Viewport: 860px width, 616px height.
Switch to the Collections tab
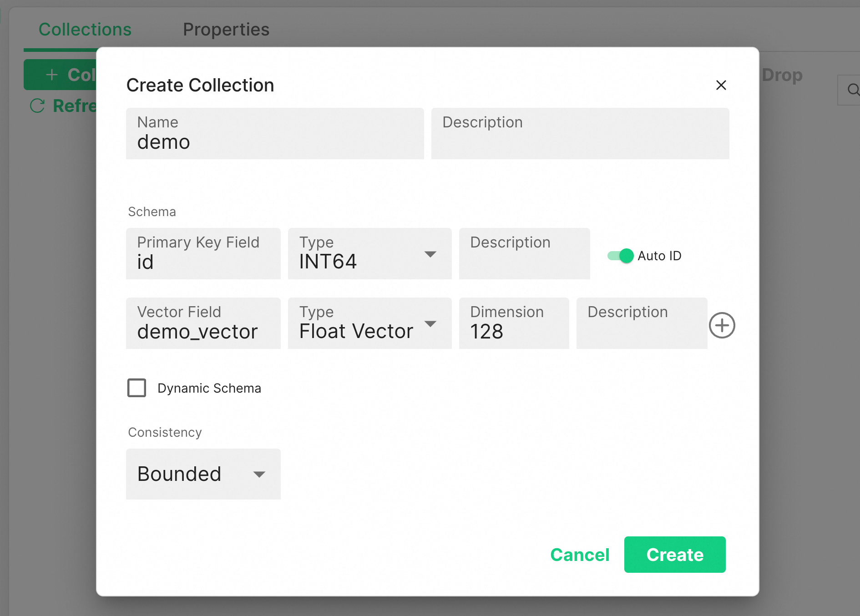(x=85, y=30)
